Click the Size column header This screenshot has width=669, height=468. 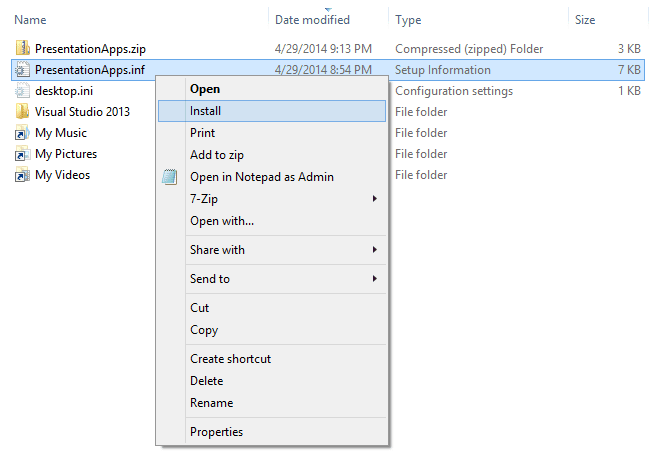586,19
